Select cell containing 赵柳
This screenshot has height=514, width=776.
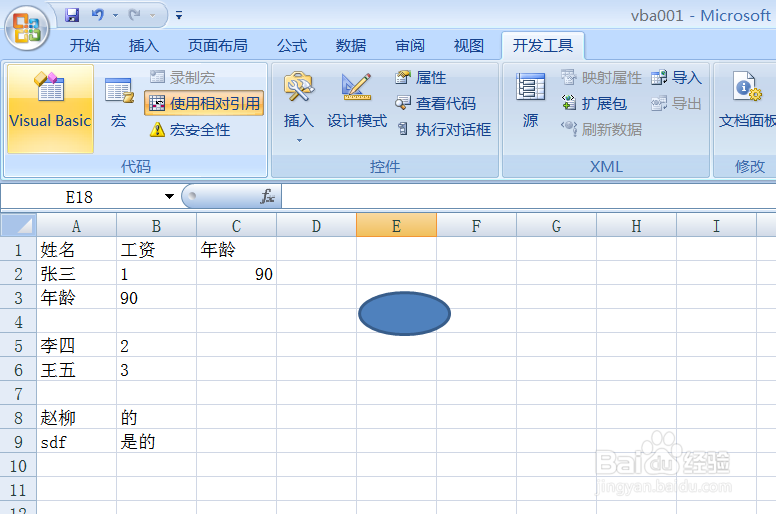point(77,418)
